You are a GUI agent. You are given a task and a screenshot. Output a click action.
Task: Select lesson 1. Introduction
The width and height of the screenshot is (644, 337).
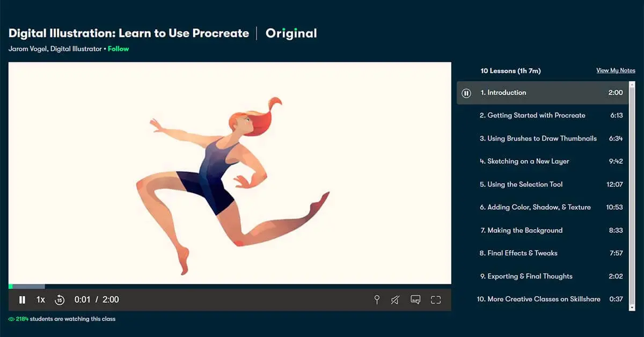(x=542, y=93)
